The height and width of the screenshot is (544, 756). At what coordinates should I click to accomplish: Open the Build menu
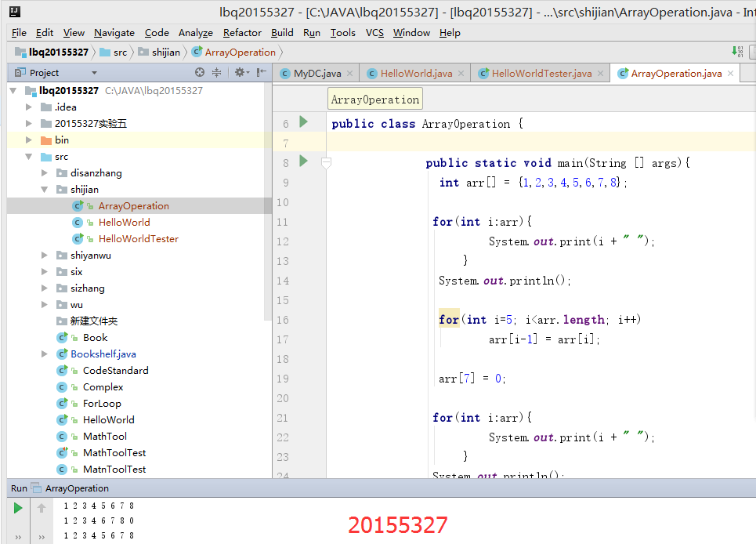282,33
